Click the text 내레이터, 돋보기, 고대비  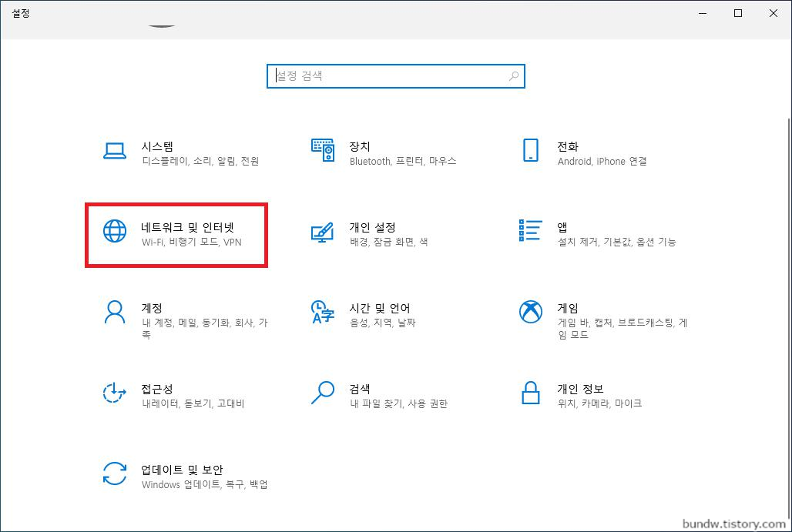point(193,403)
